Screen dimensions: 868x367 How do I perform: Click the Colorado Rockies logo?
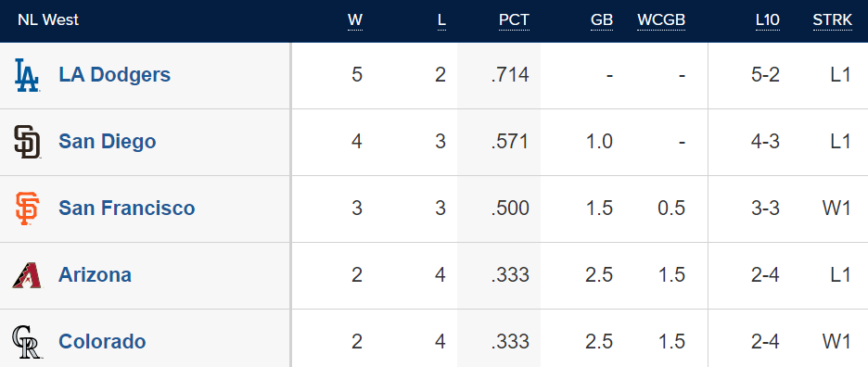click(27, 342)
